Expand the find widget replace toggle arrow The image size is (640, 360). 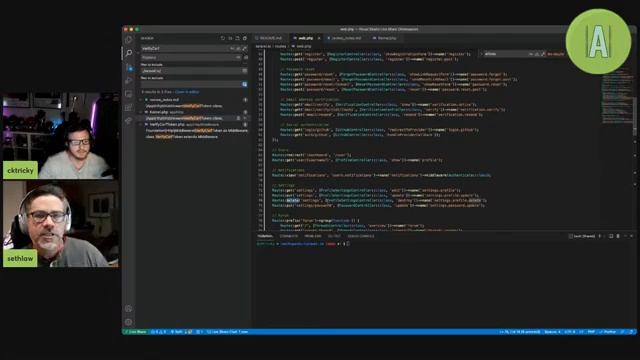point(481,54)
